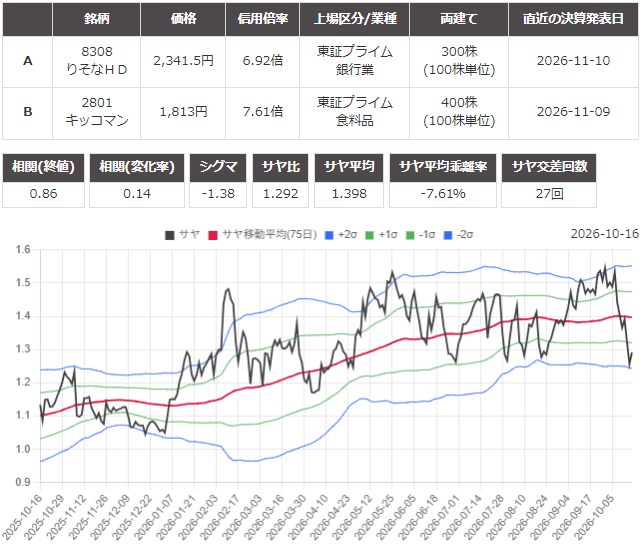Select the 2801 キッコーマン stock cell
The image size is (642, 546).
click(x=97, y=112)
